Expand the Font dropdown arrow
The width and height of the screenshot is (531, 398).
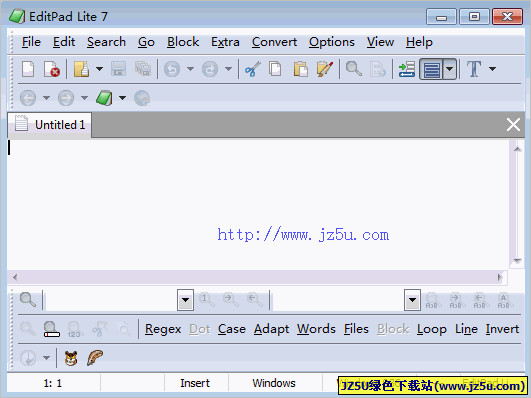coord(492,69)
